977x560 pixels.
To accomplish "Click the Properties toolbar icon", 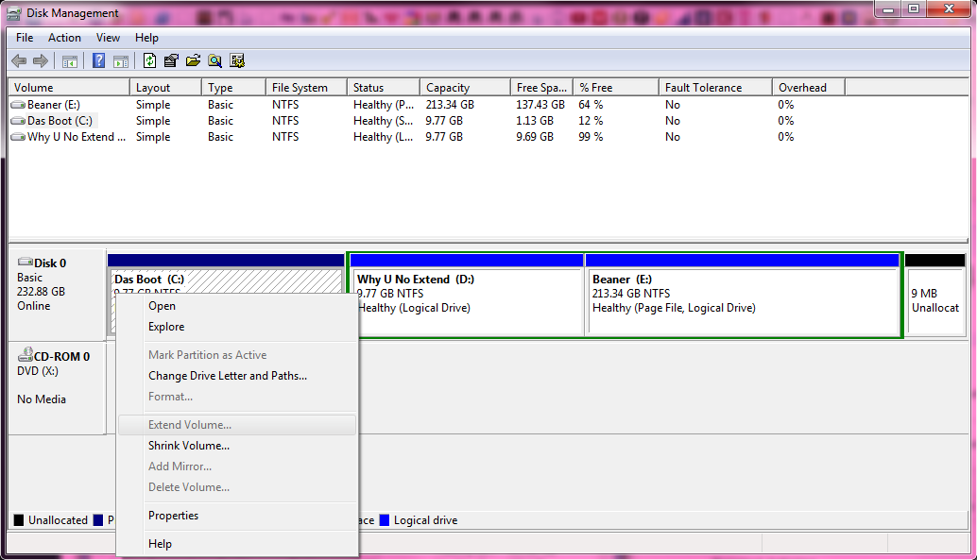I will pos(171,61).
